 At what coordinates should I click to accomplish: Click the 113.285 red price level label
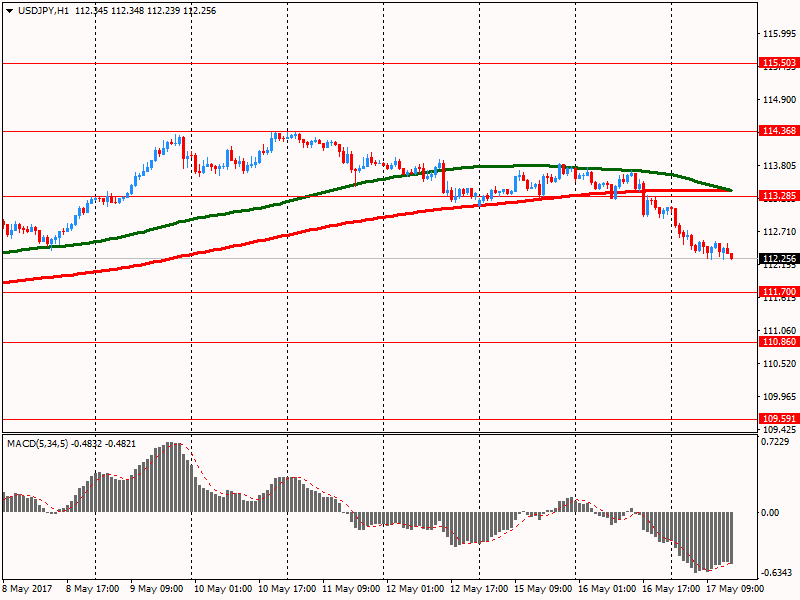pyautogui.click(x=779, y=196)
